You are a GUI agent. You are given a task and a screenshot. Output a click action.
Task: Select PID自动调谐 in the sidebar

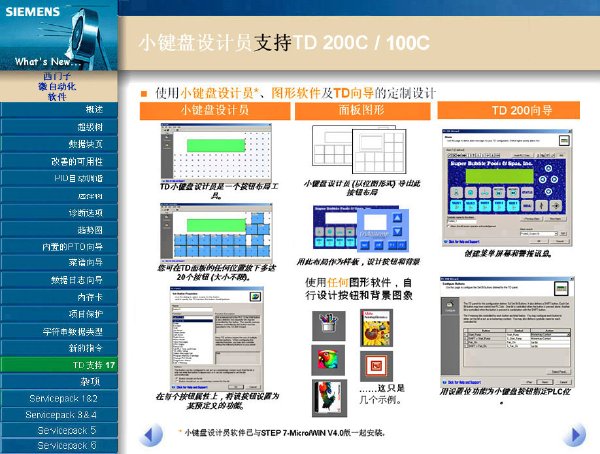tap(59, 178)
